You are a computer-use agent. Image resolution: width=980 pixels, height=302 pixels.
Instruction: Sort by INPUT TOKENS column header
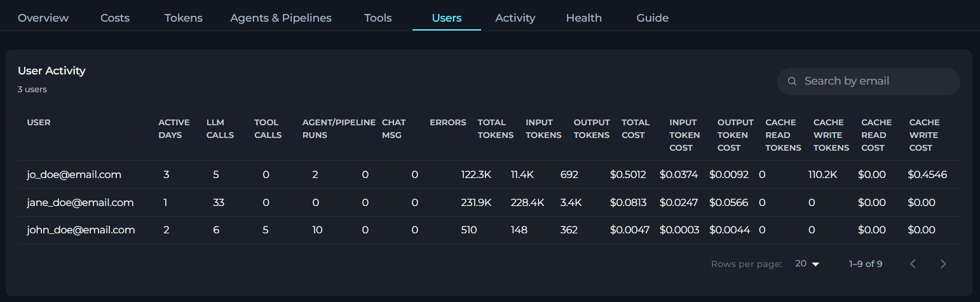543,128
